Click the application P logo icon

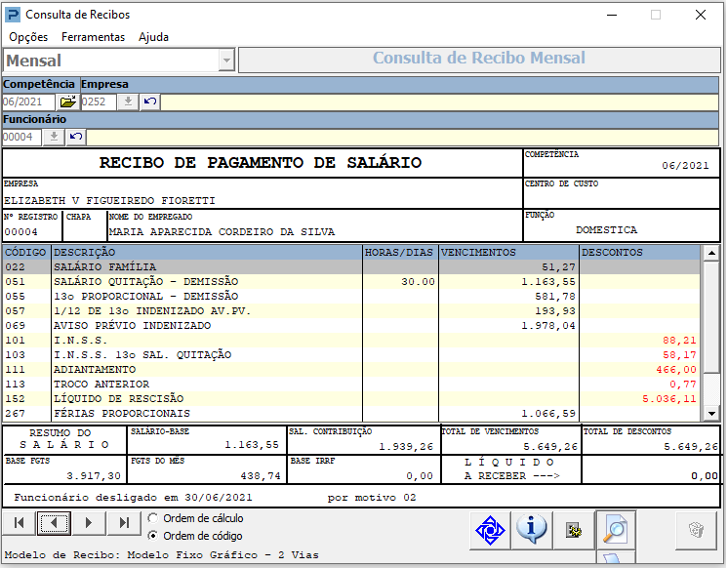[13, 15]
